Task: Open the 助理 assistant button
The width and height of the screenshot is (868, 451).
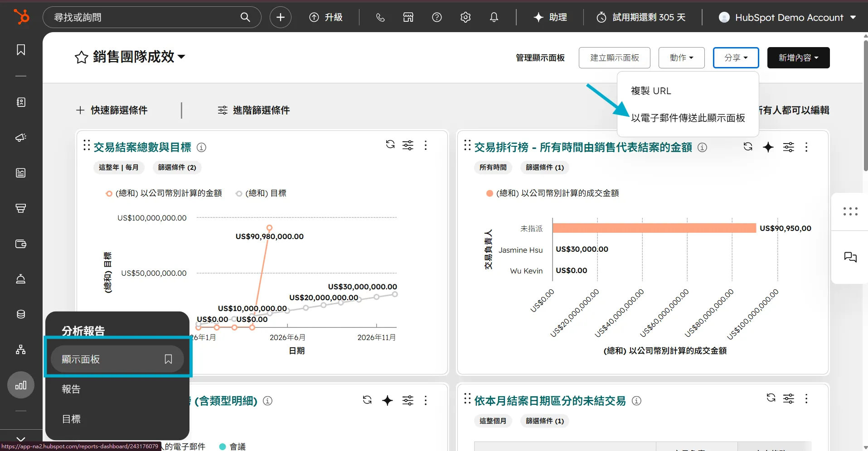Action: (550, 17)
